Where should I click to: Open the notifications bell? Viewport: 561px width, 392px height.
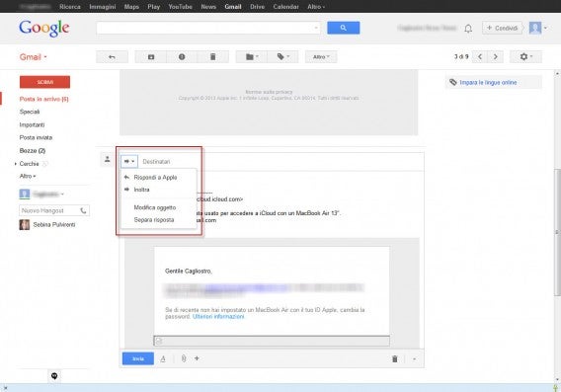coord(468,29)
